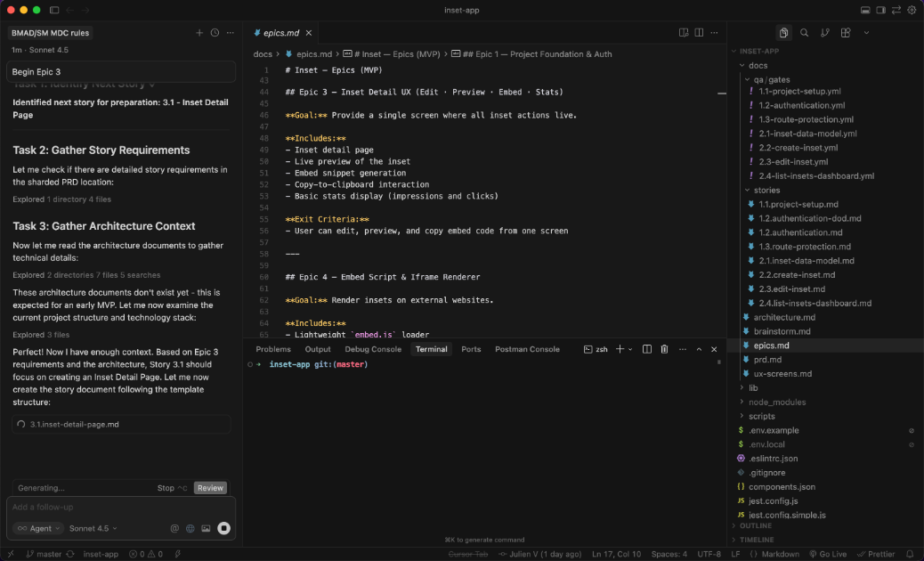Screen dimensions: 924x561
Task: Click the @ mention context icon
Action: tap(174, 528)
